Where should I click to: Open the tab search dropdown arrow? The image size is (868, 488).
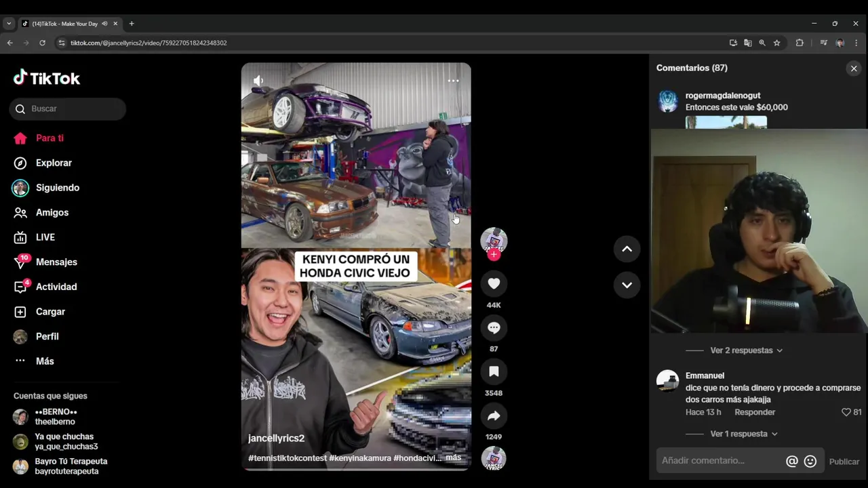[9, 24]
